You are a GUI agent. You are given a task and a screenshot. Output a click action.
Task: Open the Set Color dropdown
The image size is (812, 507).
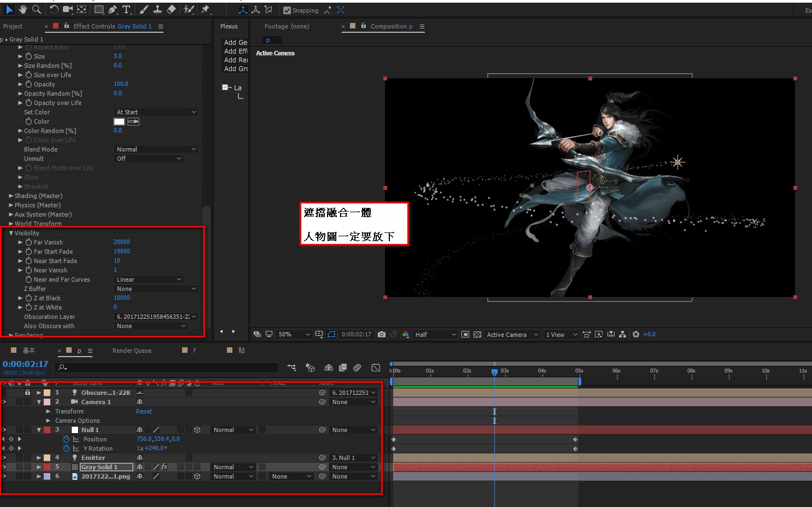coord(156,112)
